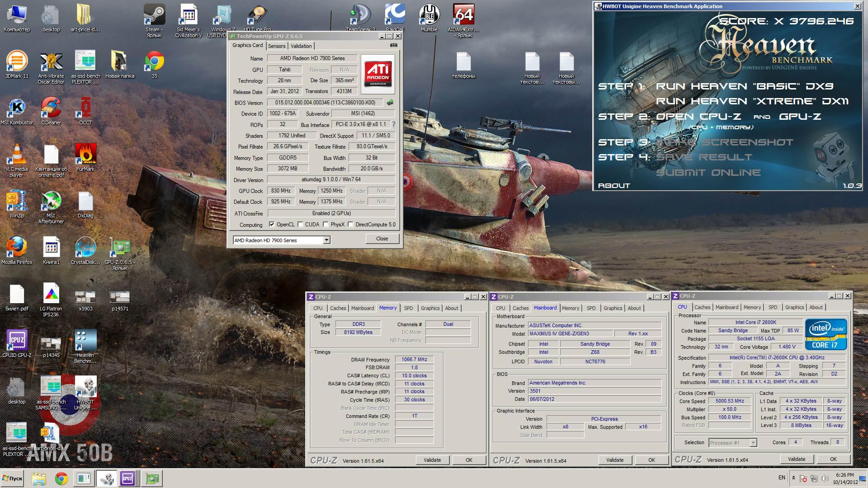Open CPU tab in CPU-Z Memory window
Screen dimensions: 868x488
(x=318, y=308)
